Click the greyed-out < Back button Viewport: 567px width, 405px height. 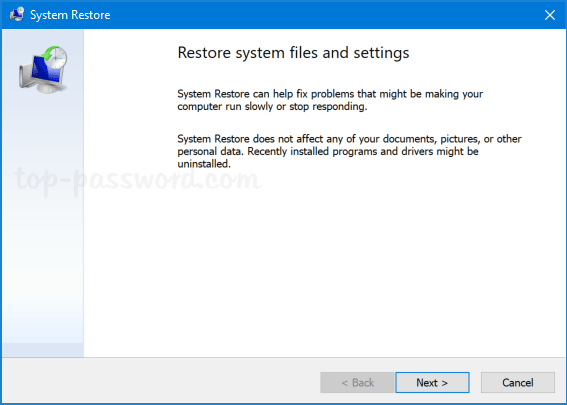click(357, 382)
